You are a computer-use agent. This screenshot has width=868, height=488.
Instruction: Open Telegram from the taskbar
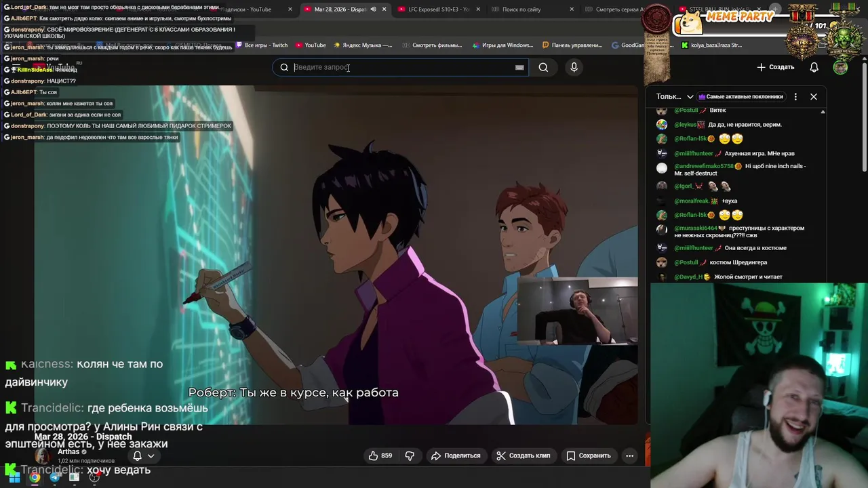pyautogui.click(x=55, y=477)
